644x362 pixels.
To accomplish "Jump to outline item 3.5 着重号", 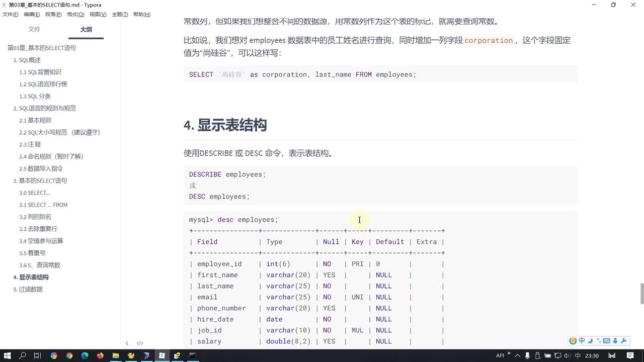I will point(32,253).
